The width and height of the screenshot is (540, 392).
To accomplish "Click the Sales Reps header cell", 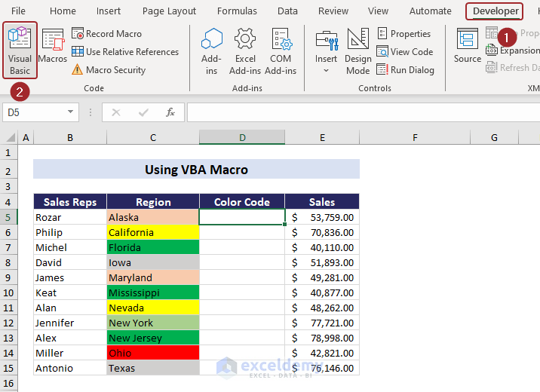I will (x=70, y=202).
